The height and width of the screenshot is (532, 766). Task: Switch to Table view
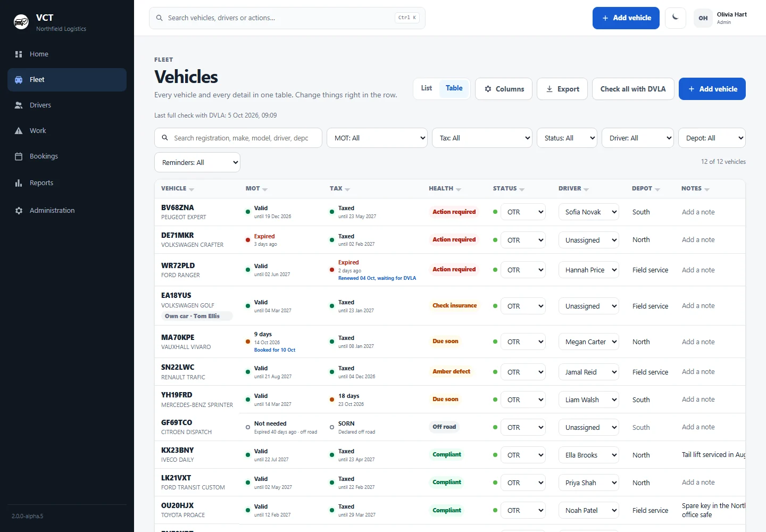click(x=454, y=88)
